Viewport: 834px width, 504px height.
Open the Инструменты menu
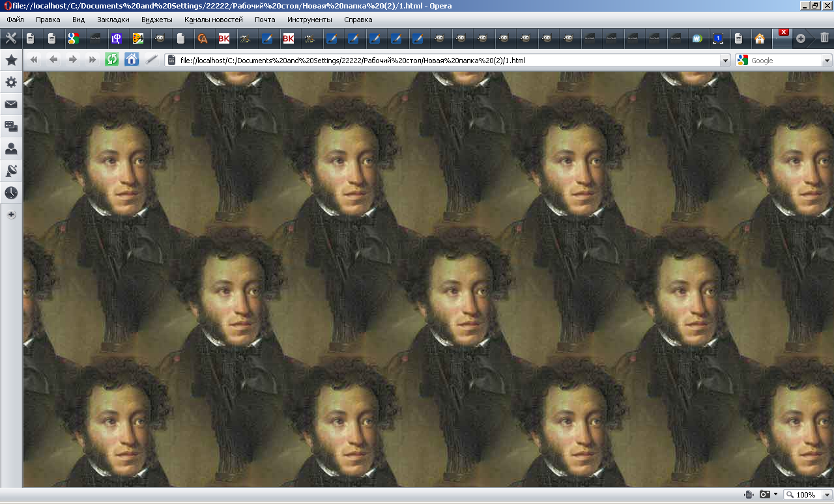[309, 20]
